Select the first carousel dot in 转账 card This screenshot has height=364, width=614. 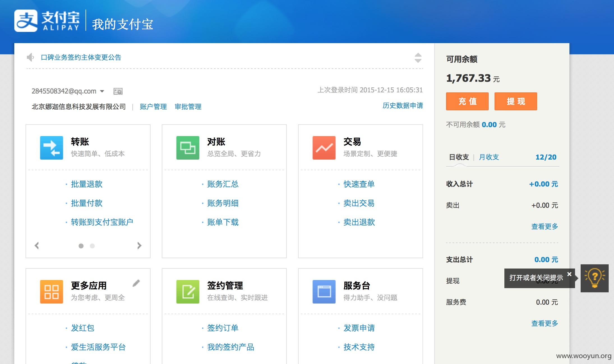81,246
